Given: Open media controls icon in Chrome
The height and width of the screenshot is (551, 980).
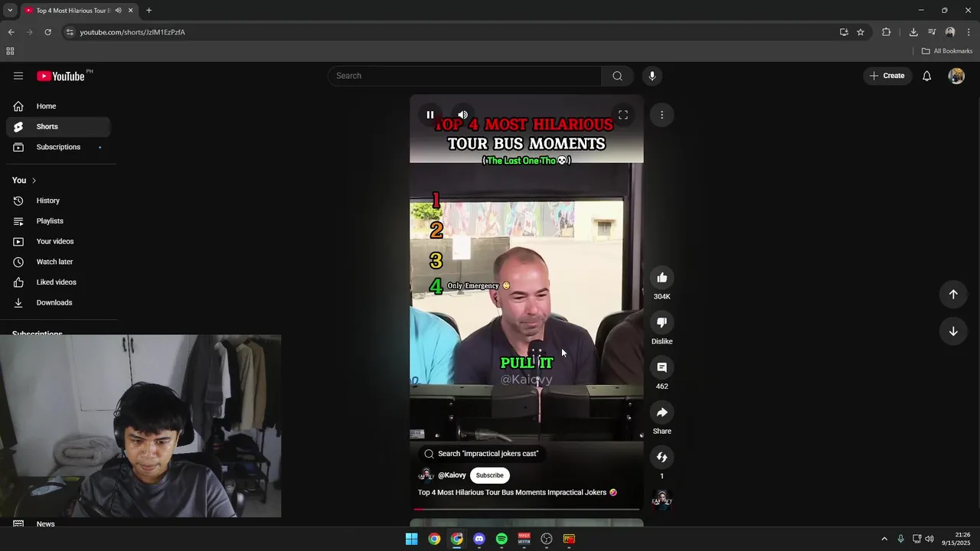Looking at the screenshot, I should (x=932, y=32).
